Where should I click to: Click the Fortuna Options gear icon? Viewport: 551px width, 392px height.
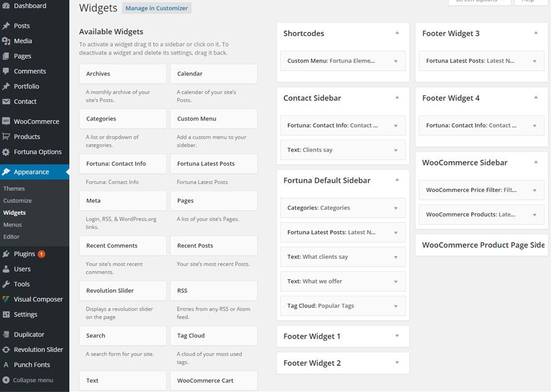(x=6, y=152)
